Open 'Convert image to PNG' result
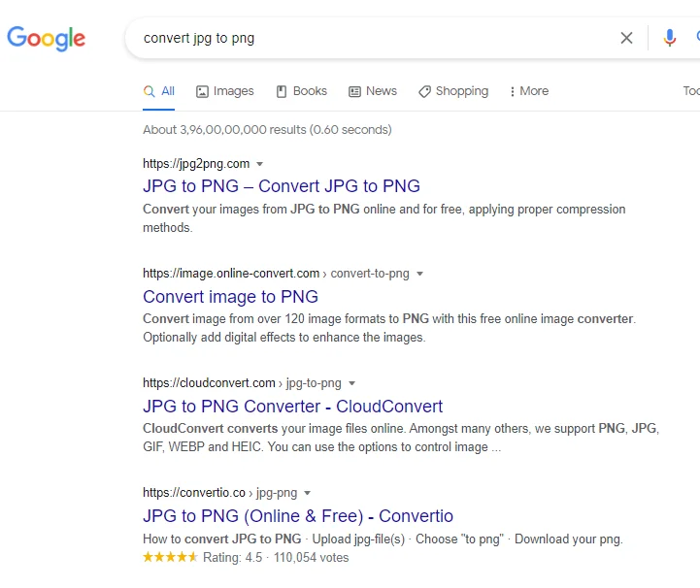The width and height of the screenshot is (700, 588). click(230, 297)
